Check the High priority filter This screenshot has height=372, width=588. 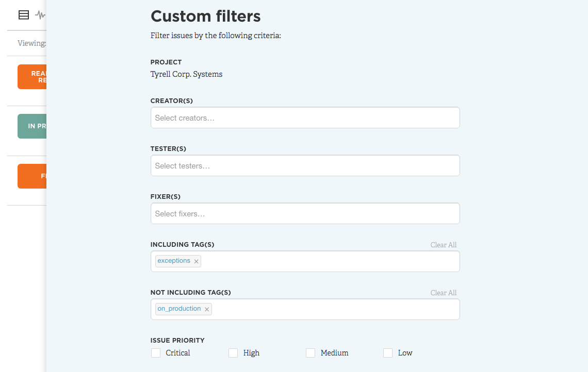click(233, 353)
